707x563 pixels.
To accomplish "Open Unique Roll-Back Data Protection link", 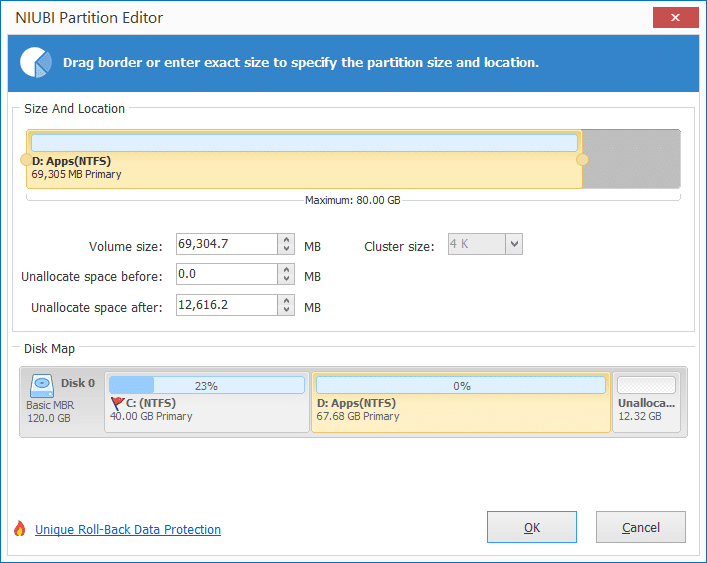I will [128, 529].
